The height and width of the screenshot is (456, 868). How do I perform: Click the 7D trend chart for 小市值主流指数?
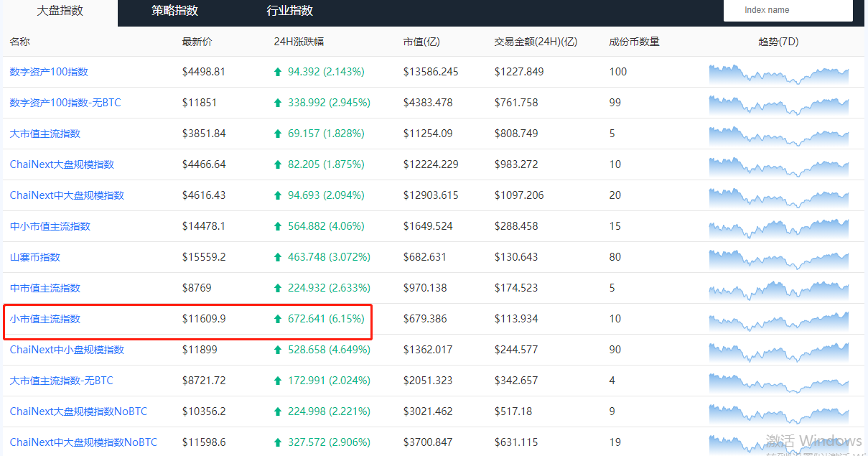pos(778,322)
